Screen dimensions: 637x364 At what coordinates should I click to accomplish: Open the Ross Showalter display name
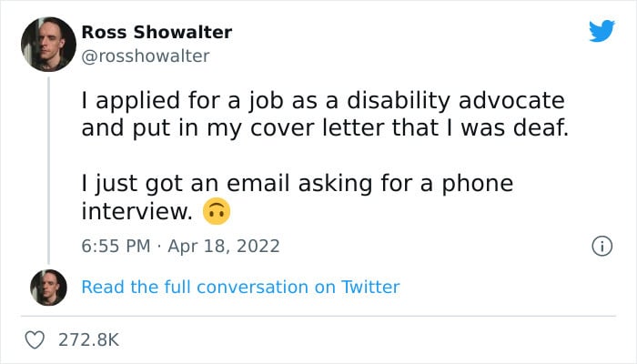pos(157,32)
